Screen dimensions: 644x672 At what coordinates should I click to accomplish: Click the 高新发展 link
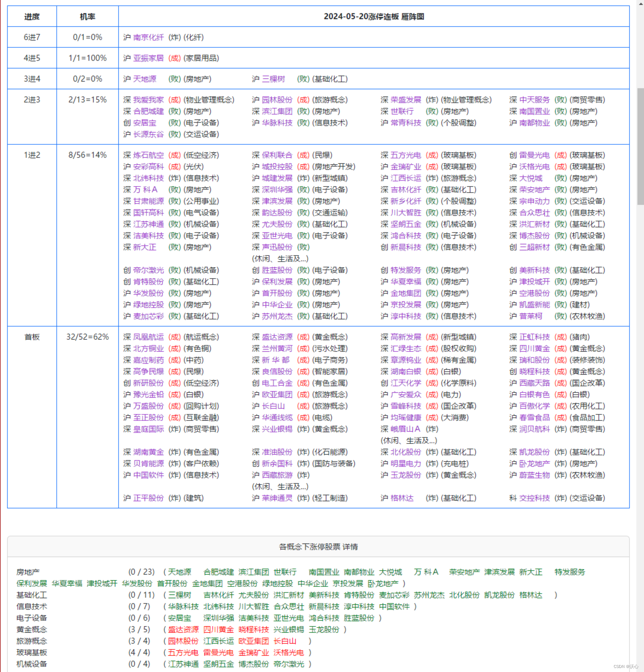406,337
